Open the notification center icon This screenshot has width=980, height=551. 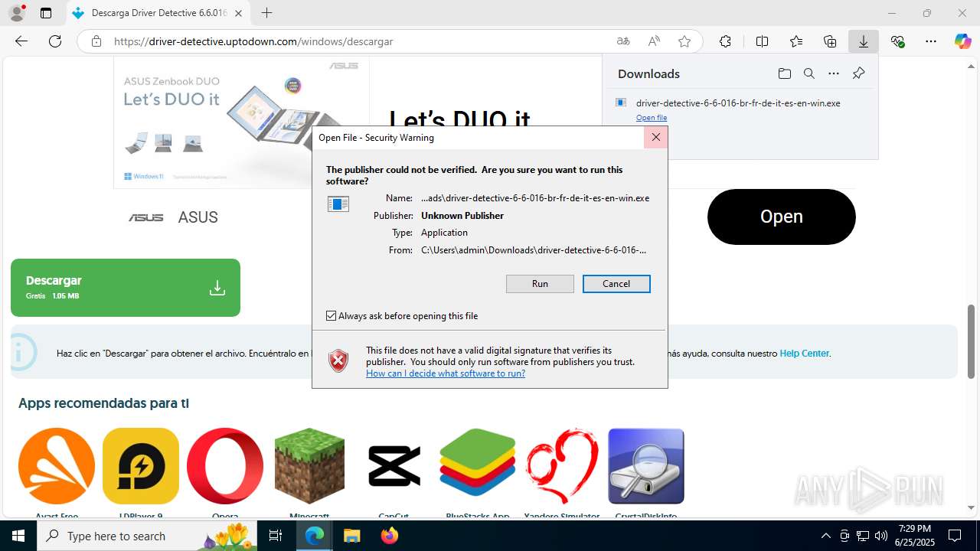pyautogui.click(x=955, y=536)
